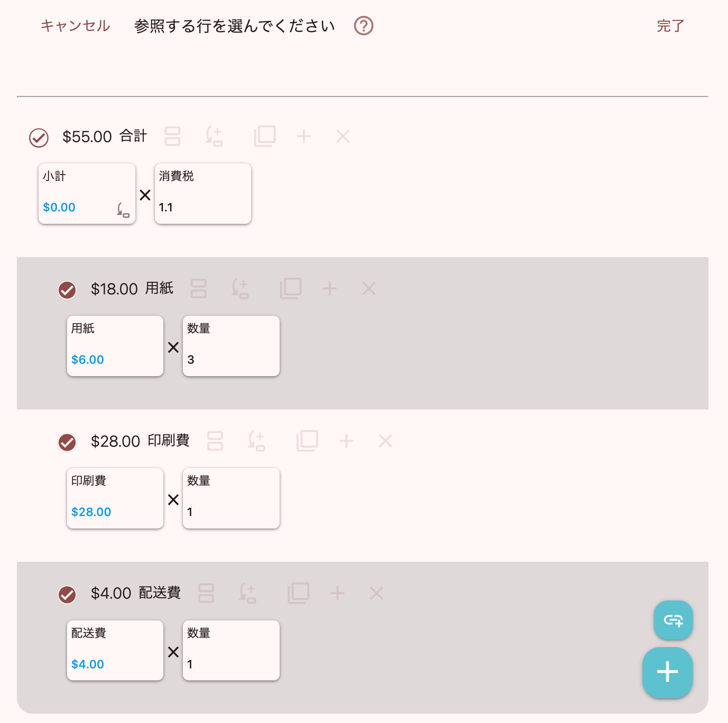Image resolution: width=728 pixels, height=723 pixels.
Task: Add an element to the 印刷費 row
Action: pos(346,441)
